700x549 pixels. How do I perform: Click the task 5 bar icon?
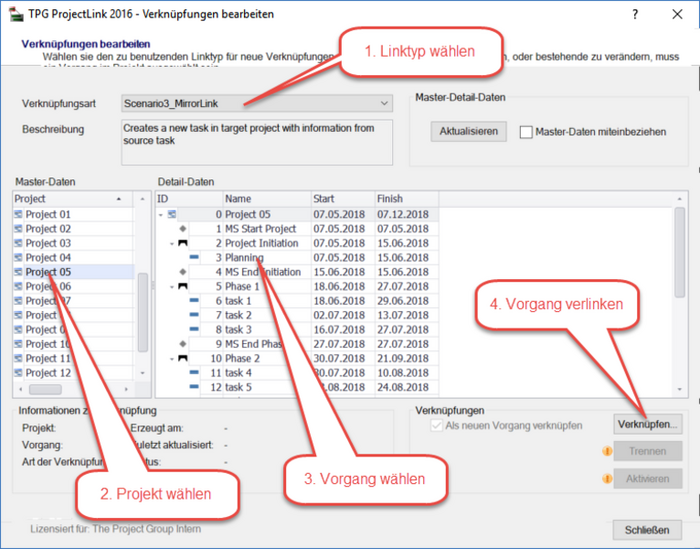point(194,387)
